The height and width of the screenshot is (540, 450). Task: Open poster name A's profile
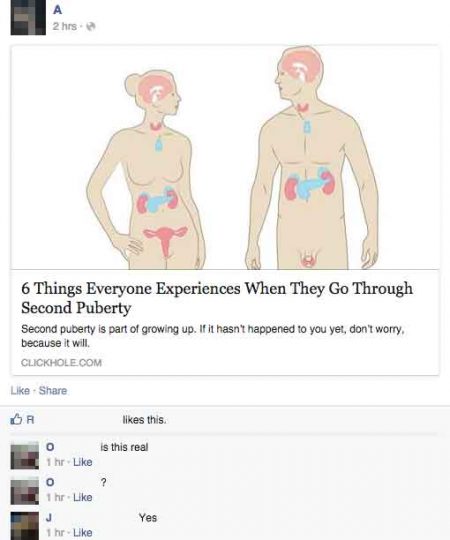pyautogui.click(x=57, y=10)
